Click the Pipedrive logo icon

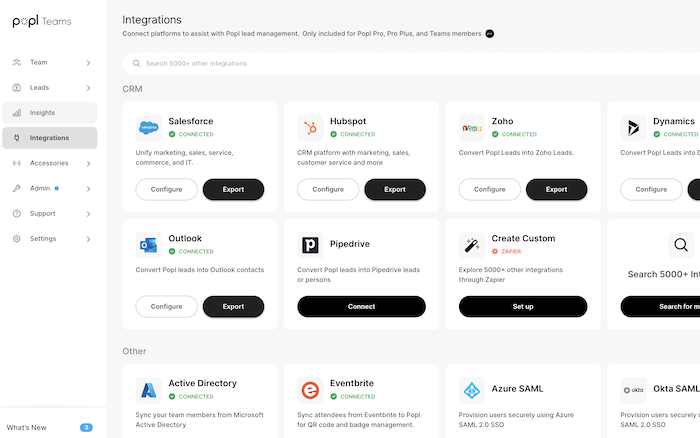tap(310, 245)
